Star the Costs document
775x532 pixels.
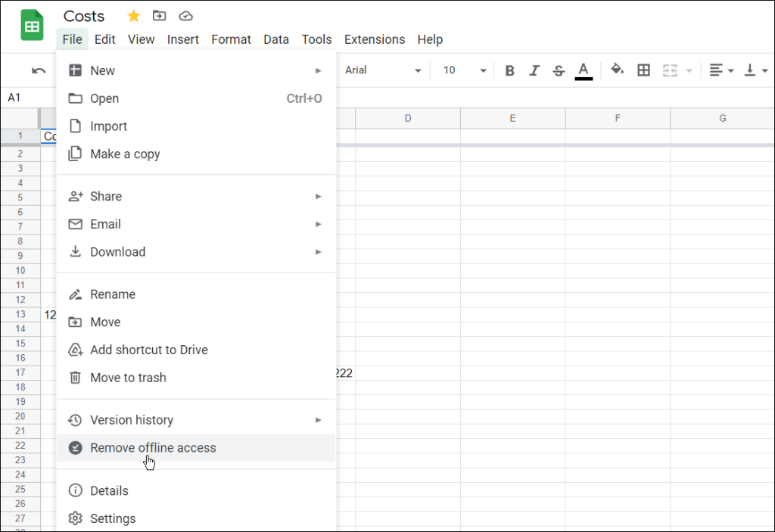[133, 16]
